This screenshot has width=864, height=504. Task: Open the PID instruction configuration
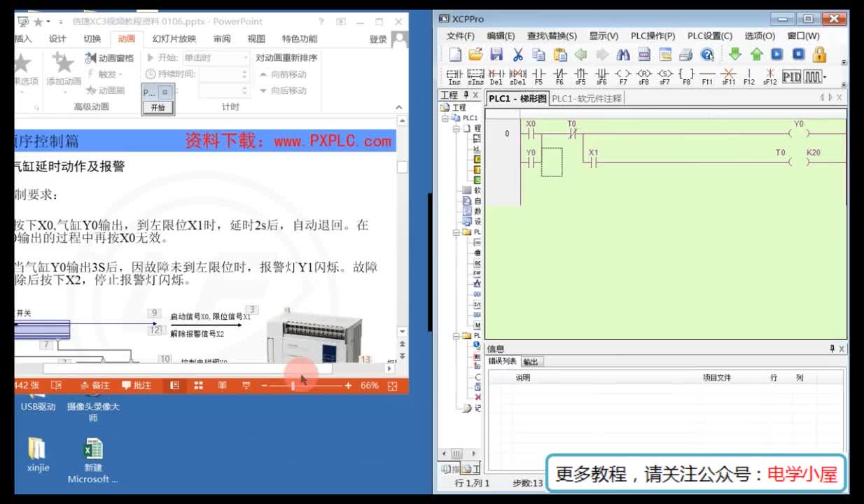click(791, 76)
